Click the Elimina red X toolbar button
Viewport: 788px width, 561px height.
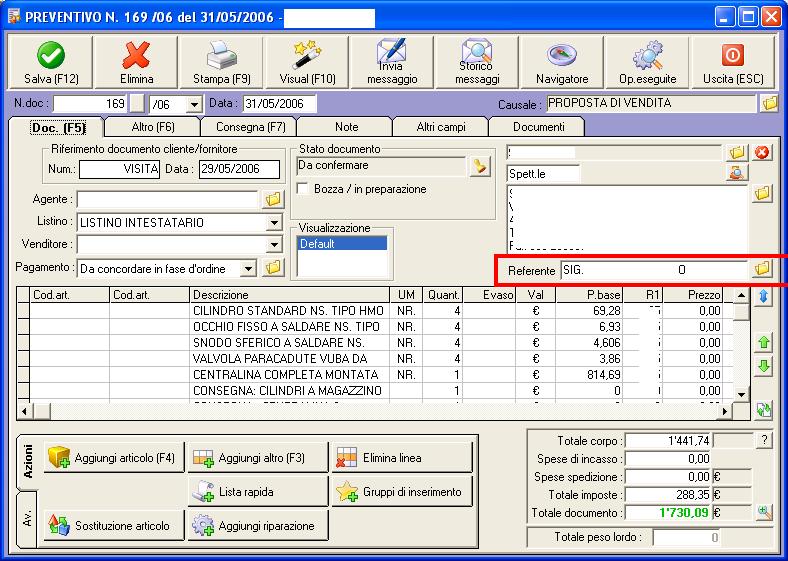[x=136, y=63]
